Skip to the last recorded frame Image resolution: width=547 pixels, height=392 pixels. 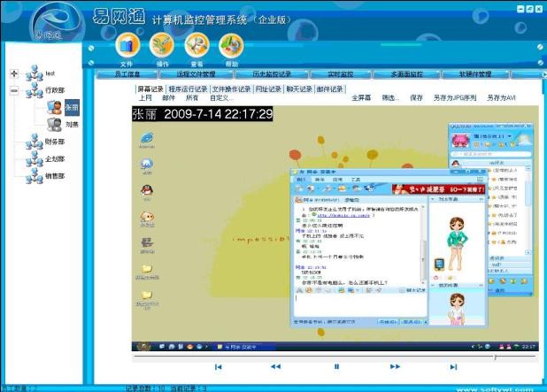click(453, 366)
